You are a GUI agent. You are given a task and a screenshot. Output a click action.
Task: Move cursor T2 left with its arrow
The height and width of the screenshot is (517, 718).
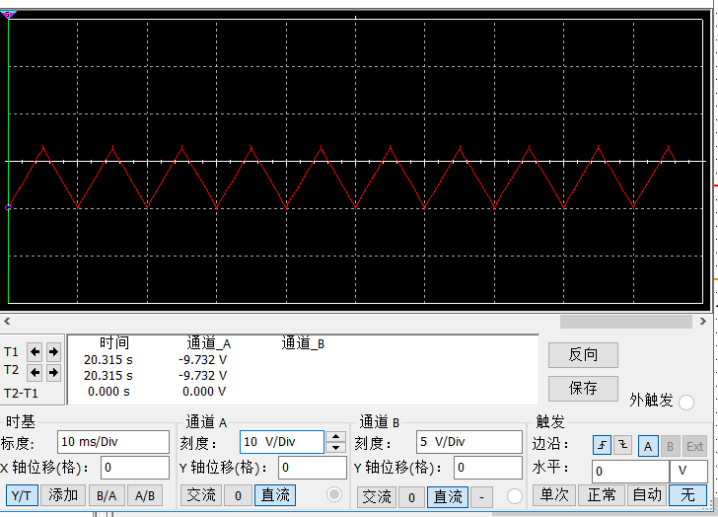pyautogui.click(x=35, y=372)
